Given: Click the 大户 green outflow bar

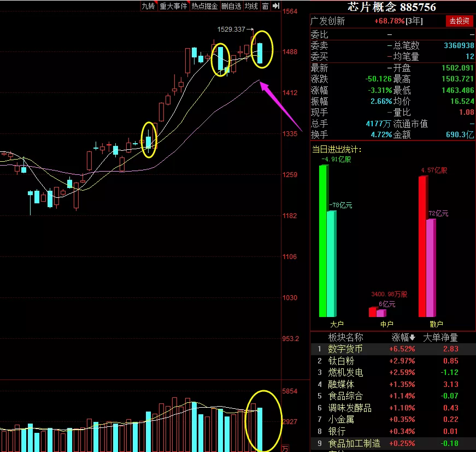Looking at the screenshot, I should coord(324,241).
